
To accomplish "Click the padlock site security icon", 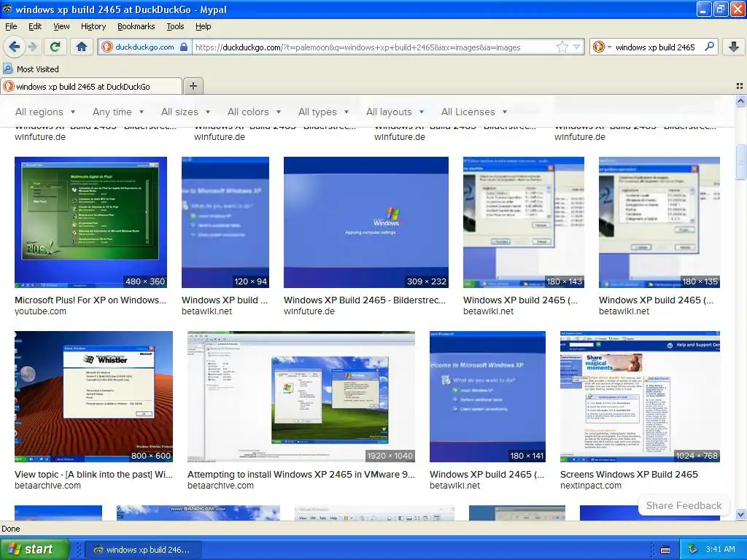I will pyautogui.click(x=183, y=47).
